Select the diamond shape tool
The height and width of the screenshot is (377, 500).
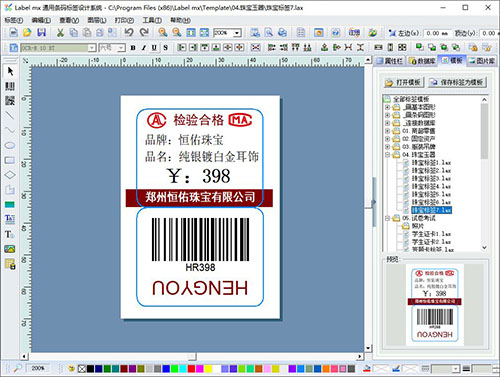10,175
